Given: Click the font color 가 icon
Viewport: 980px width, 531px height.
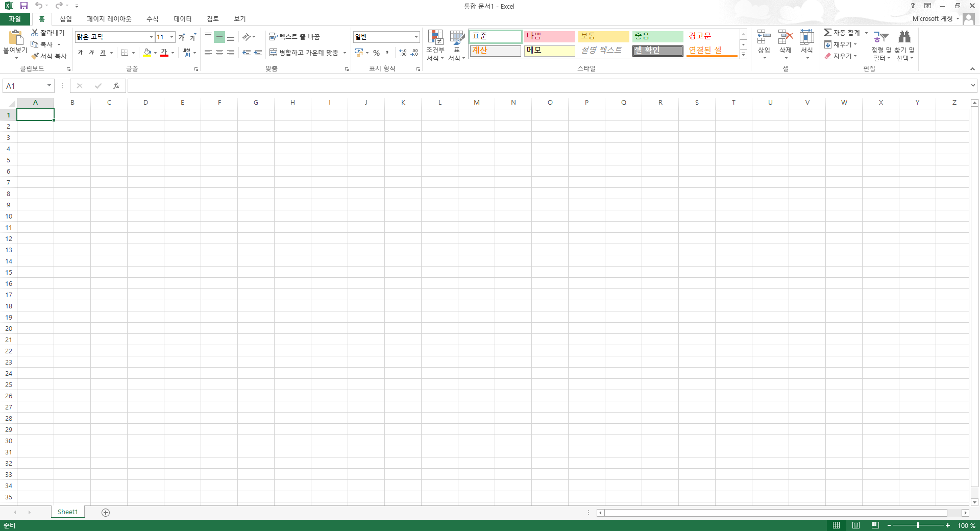Looking at the screenshot, I should click(x=164, y=53).
